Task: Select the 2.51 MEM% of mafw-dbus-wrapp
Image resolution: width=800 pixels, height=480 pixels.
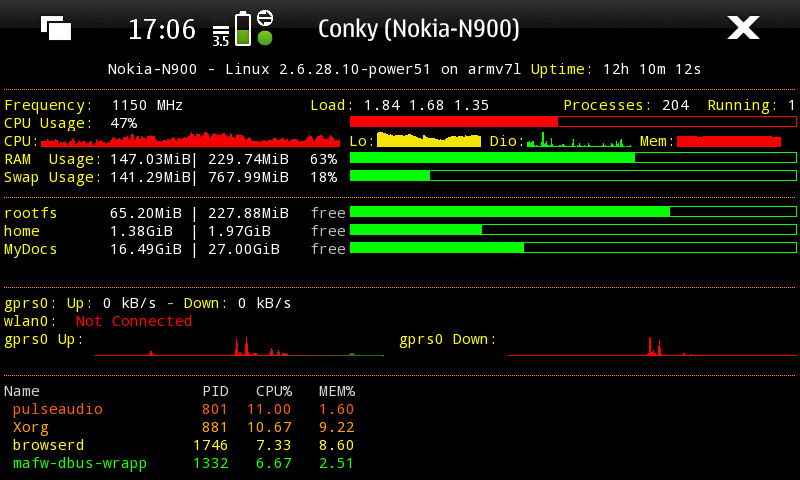Action: [336, 464]
